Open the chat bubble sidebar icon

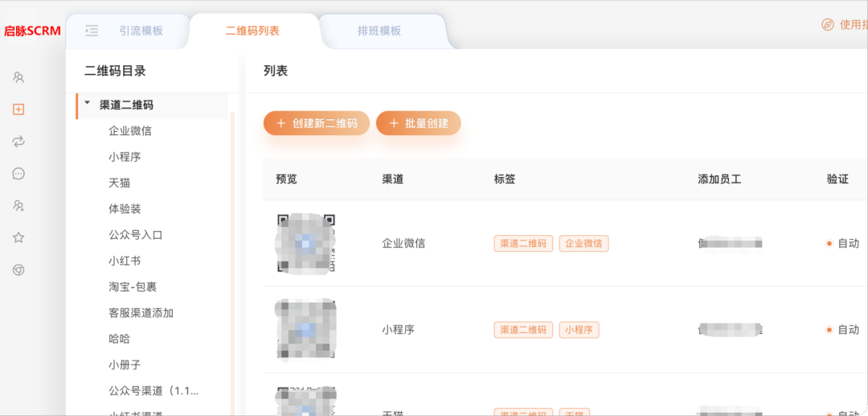(x=18, y=174)
